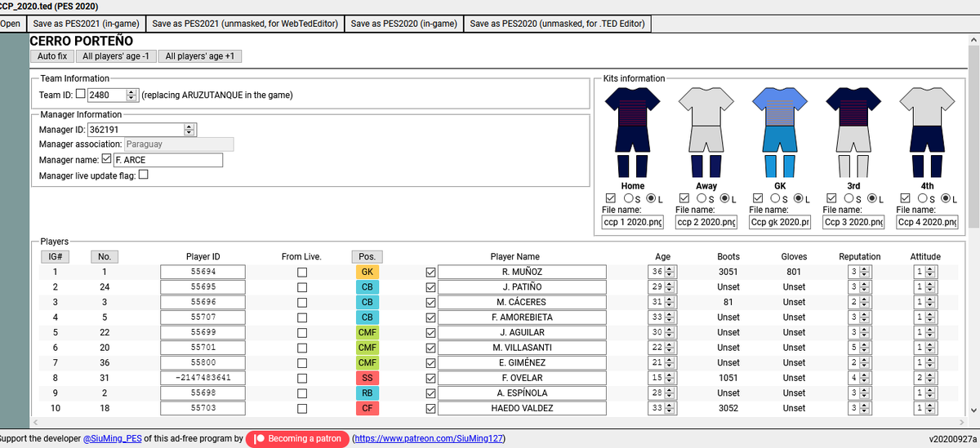Select S sleeve option for 4th kit
This screenshot has width=980, height=448.
[922, 198]
